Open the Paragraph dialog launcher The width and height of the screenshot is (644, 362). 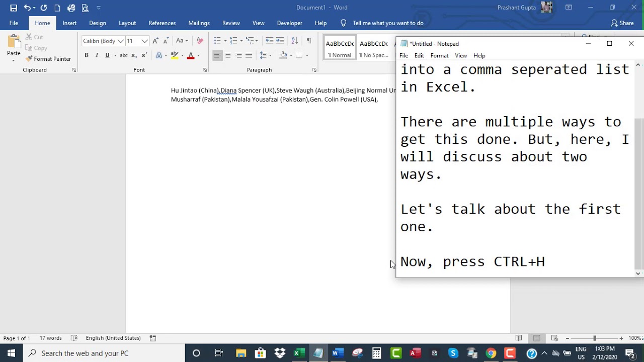tap(314, 70)
